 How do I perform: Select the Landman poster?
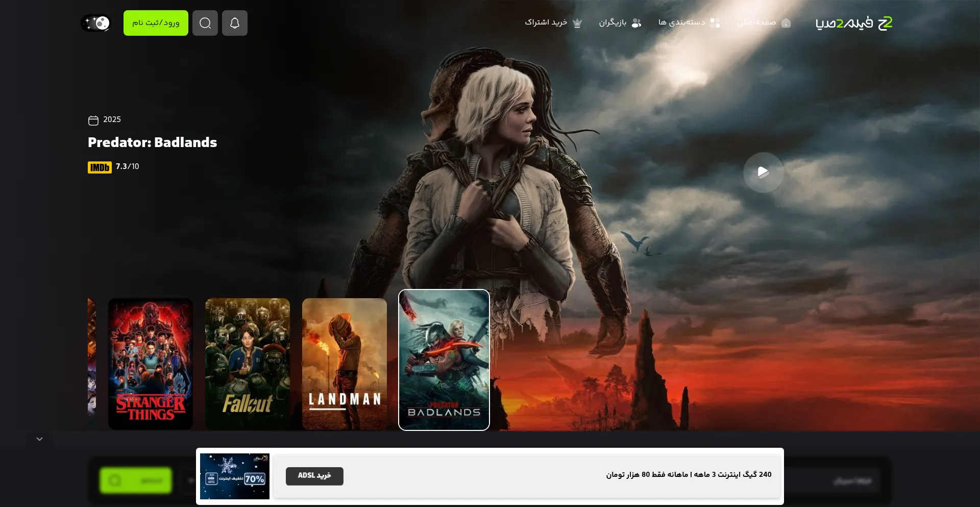[x=345, y=364]
